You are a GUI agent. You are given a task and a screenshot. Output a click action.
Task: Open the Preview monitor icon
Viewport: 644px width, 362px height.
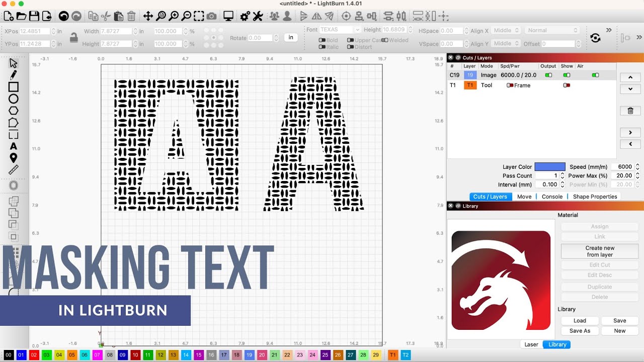point(228,17)
